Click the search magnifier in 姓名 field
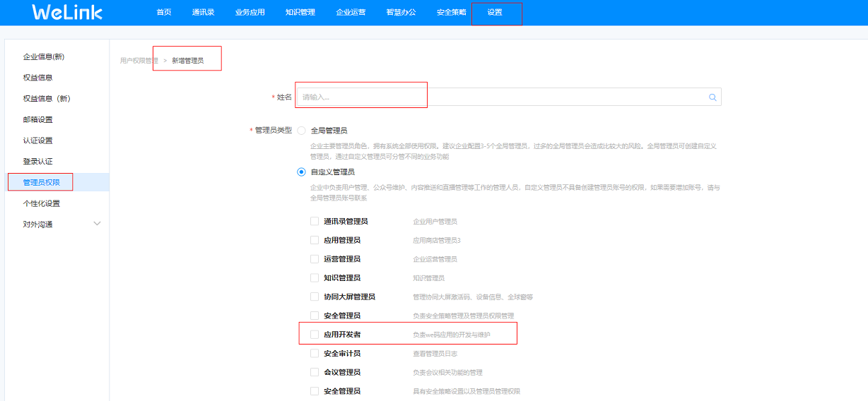 [x=712, y=97]
